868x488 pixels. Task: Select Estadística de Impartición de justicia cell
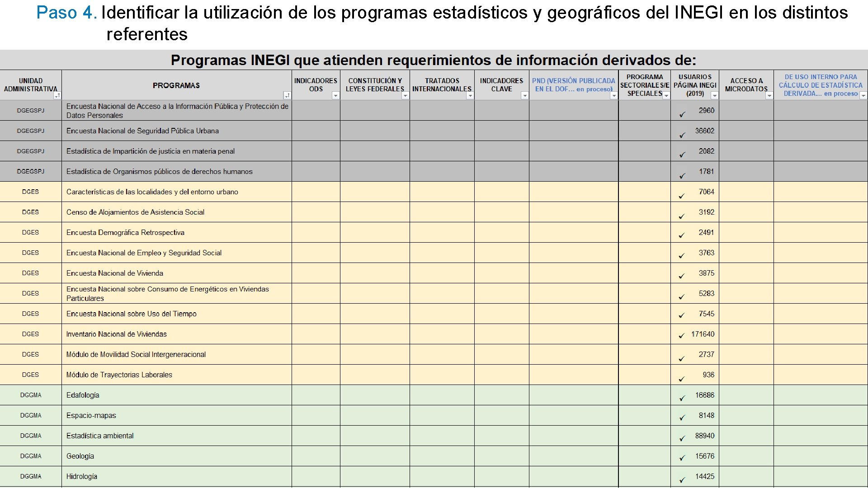tap(176, 151)
